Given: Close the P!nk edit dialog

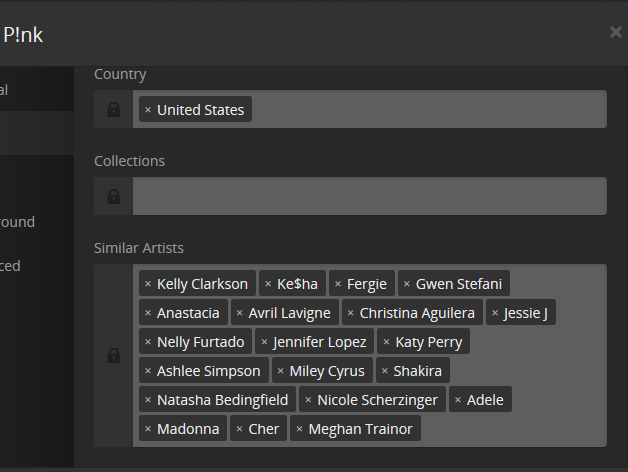Looking at the screenshot, I should [x=615, y=33].
